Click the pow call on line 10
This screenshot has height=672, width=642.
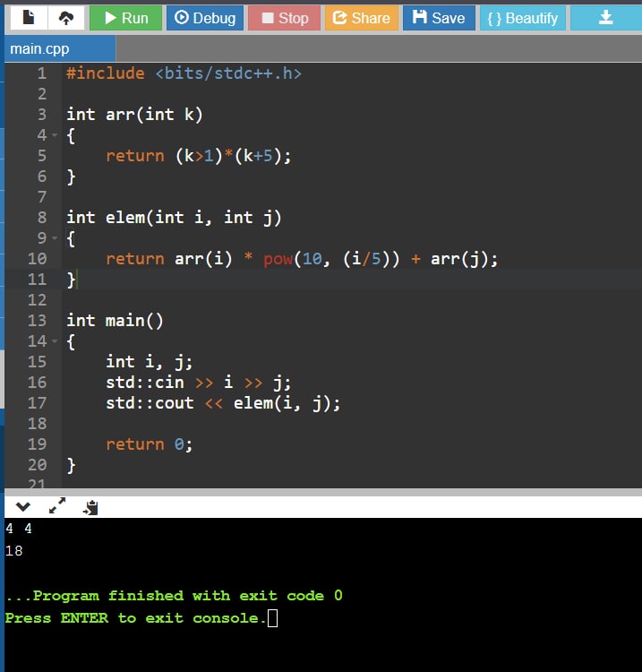(x=278, y=259)
